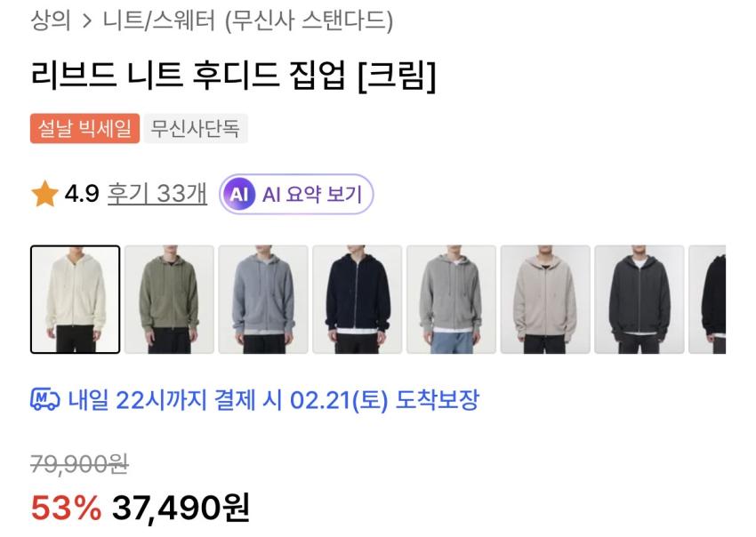Select the cream hoodie color thumbnail
The height and width of the screenshot is (537, 756).
point(76,300)
